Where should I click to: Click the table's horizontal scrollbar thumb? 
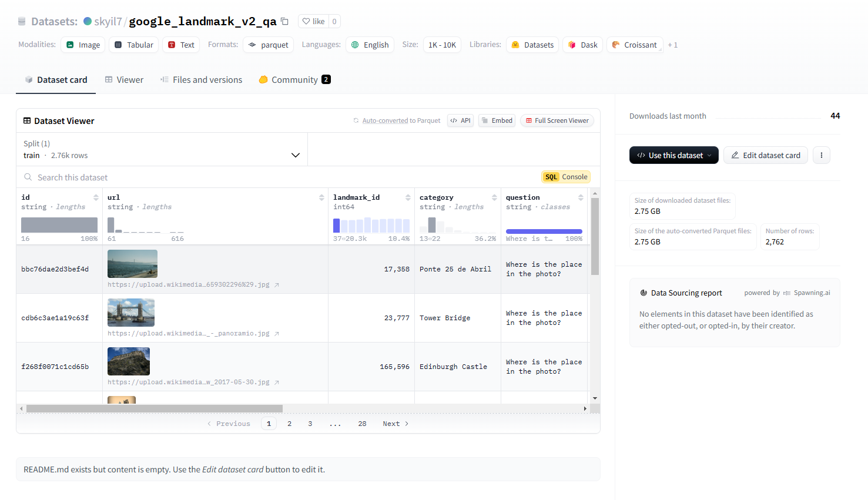[x=155, y=408]
